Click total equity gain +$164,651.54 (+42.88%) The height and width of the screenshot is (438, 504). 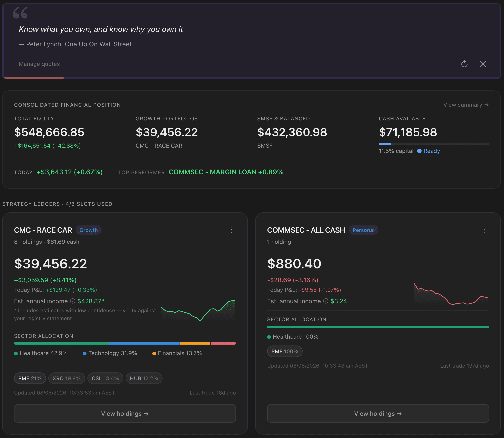coord(47,146)
